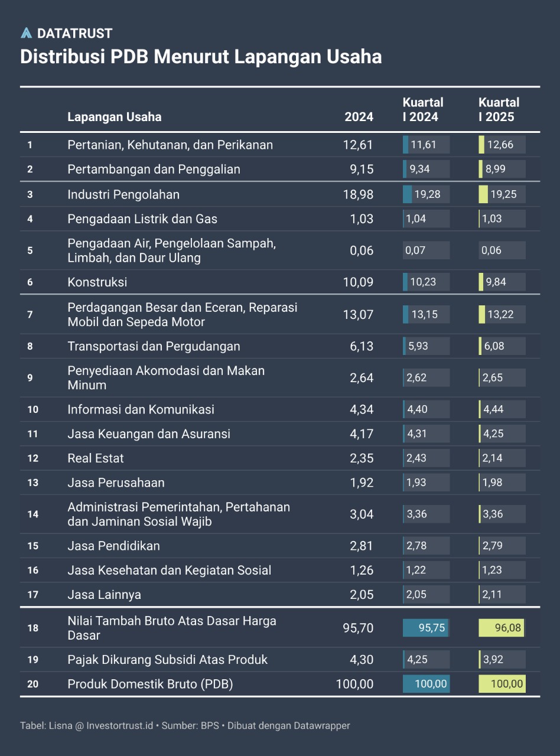The image size is (560, 756).
Task: Click the Kuartal I 2024 column header
Action: pyautogui.click(x=422, y=110)
